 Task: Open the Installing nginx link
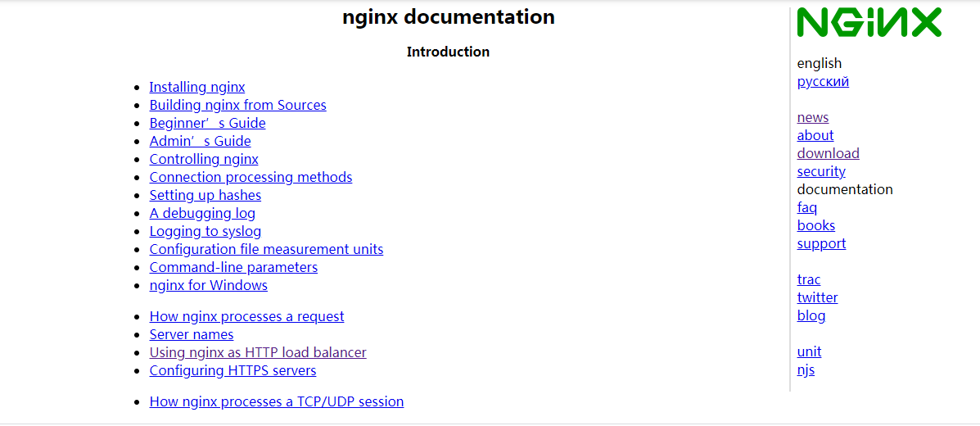[196, 87]
